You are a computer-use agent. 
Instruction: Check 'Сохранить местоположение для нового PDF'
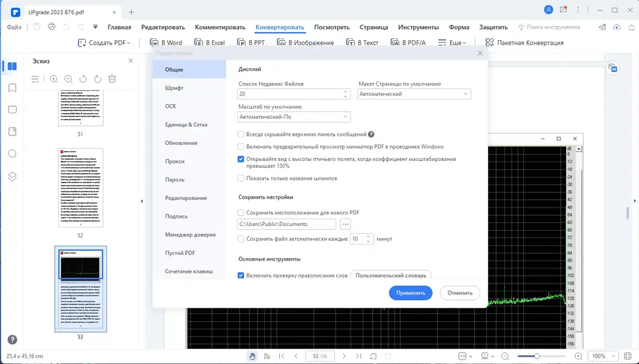click(241, 213)
